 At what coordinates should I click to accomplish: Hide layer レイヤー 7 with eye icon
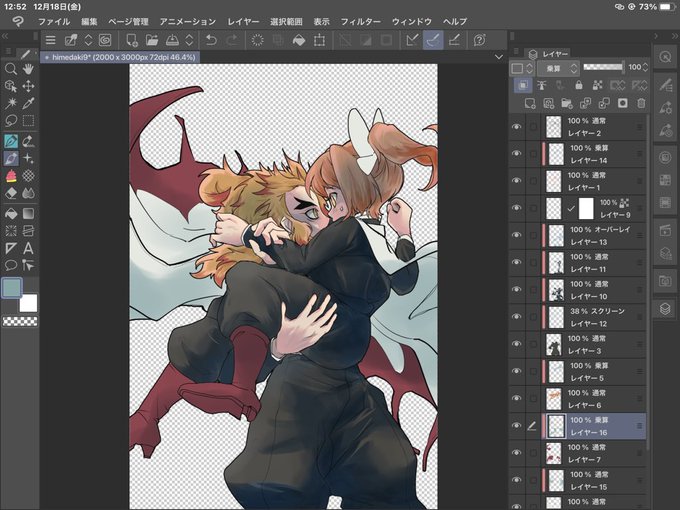516,453
